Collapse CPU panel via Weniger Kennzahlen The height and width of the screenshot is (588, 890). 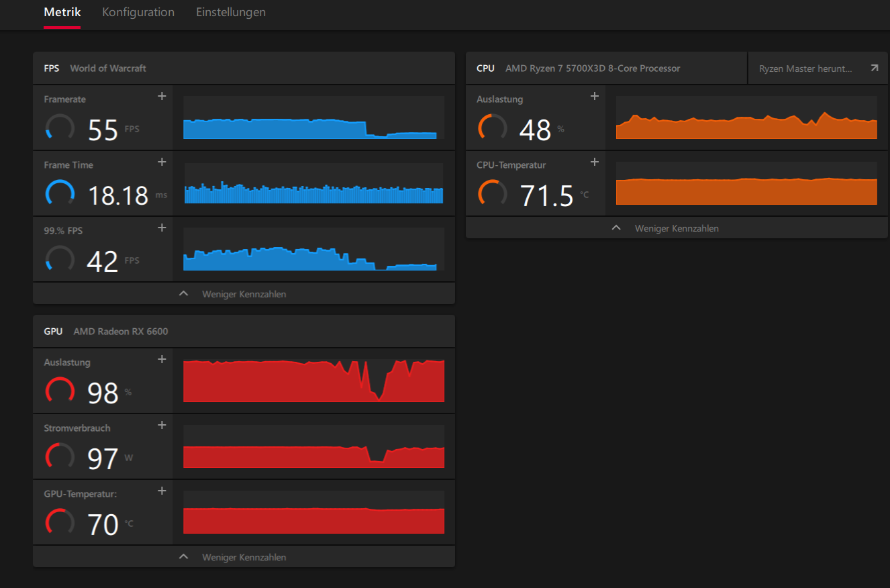(677, 228)
